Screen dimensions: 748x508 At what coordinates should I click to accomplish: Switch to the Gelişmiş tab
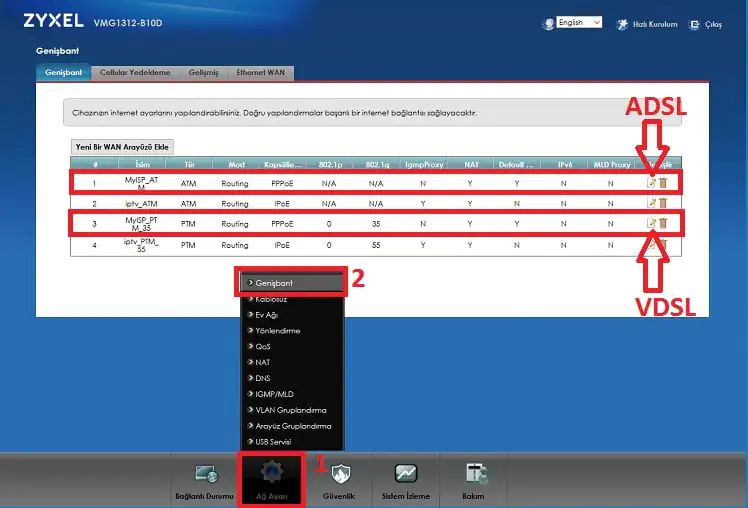click(204, 73)
